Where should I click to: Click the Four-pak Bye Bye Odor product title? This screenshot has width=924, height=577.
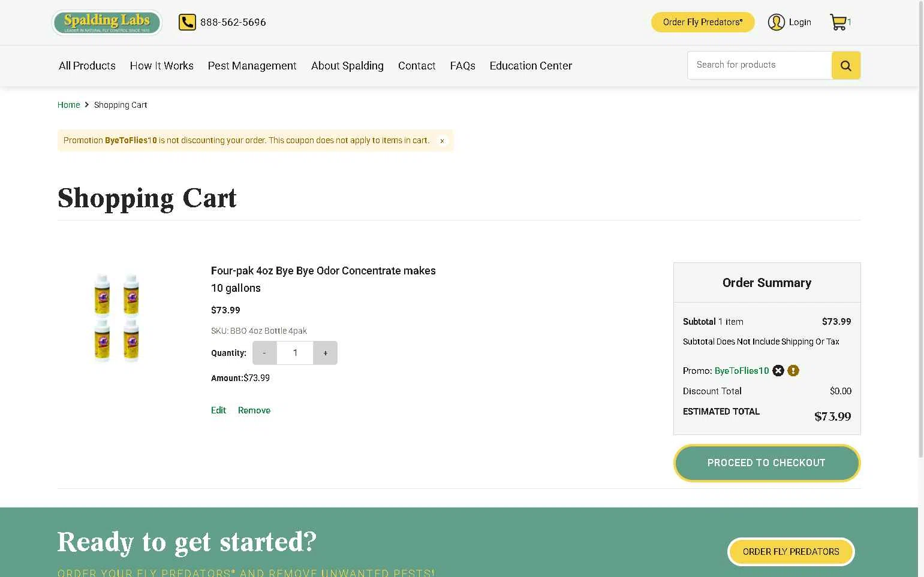click(323, 279)
